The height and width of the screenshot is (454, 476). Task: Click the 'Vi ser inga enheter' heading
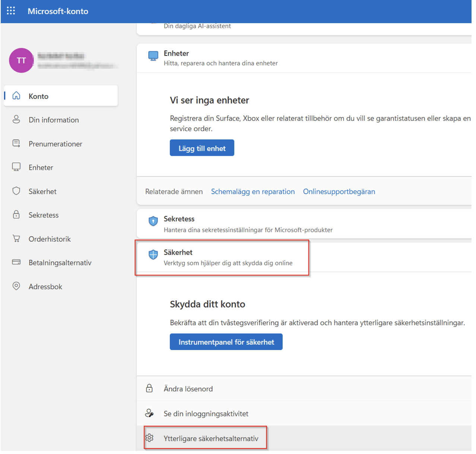coord(209,100)
